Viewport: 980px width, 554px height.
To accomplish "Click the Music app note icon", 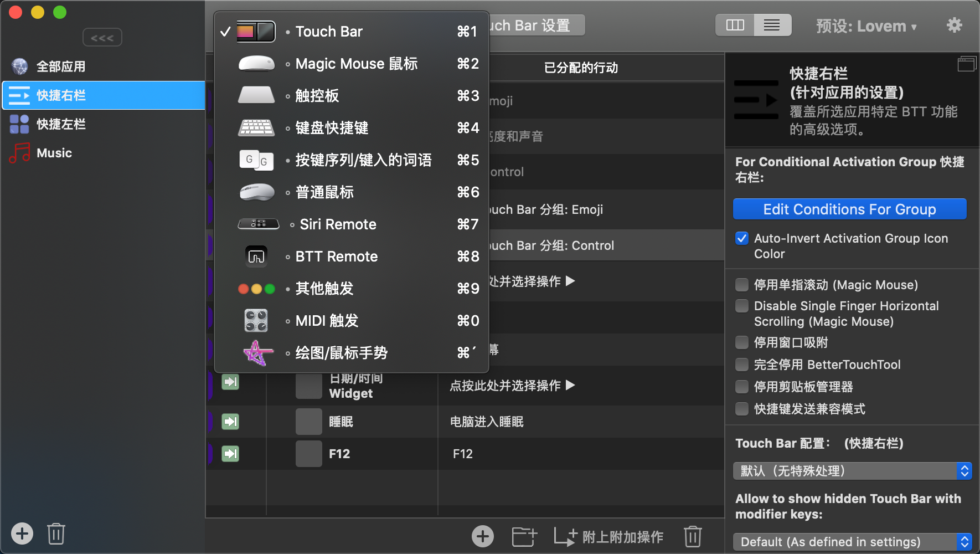I will pos(19,153).
